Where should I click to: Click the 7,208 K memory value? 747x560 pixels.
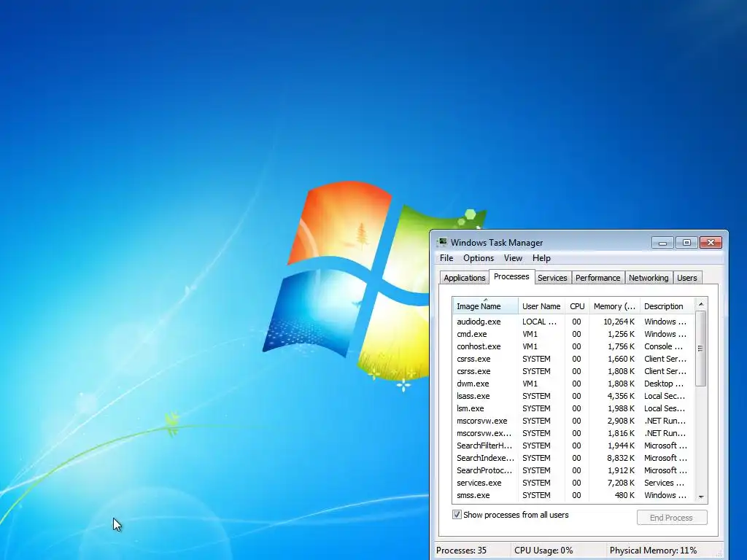point(621,483)
